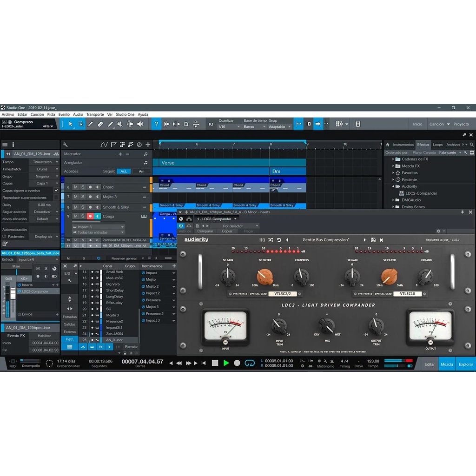The width and height of the screenshot is (476, 476).
Task: Enable the Act. follow chords button
Action: pyautogui.click(x=124, y=171)
